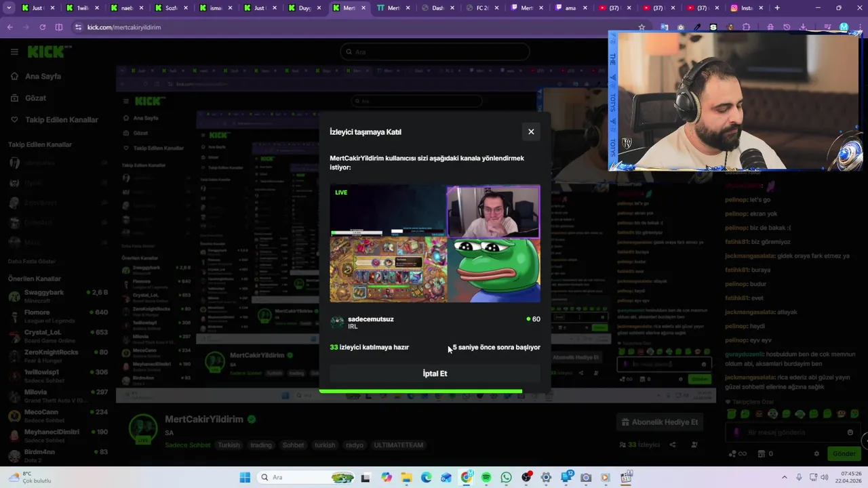
Task: Go forward in the browser
Action: click(x=26, y=27)
